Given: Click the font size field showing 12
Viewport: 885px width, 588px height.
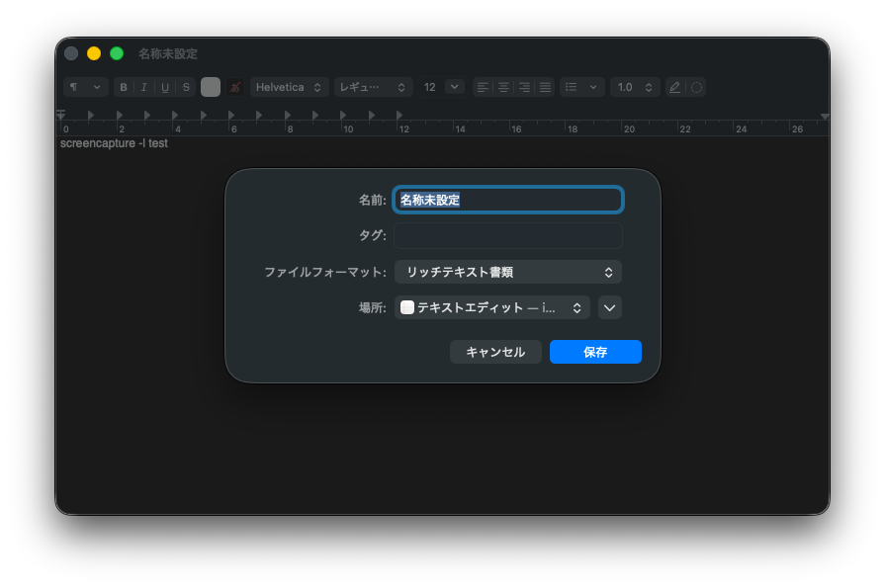Looking at the screenshot, I should [x=431, y=87].
